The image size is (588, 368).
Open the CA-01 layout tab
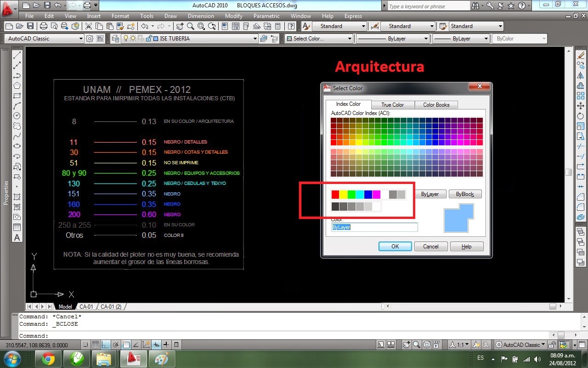click(x=86, y=306)
